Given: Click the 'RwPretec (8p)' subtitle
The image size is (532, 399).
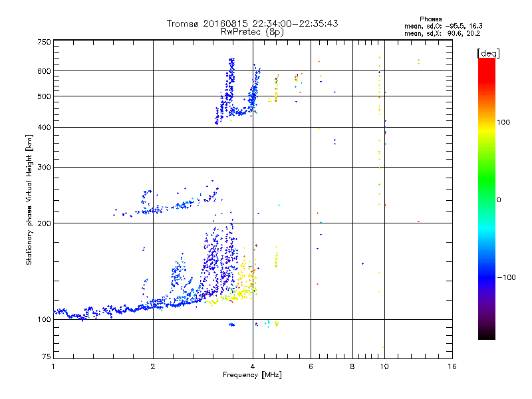Looking at the screenshot, I should (x=252, y=32).
